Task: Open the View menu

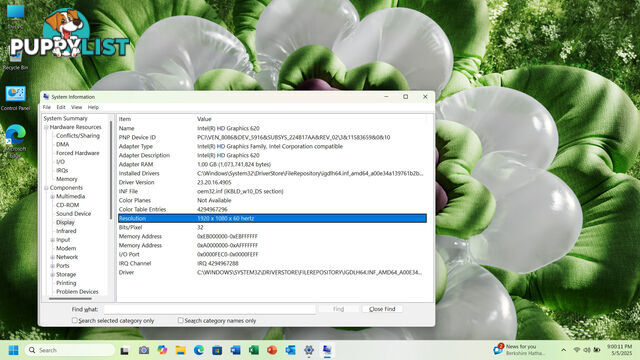Action: (76, 107)
